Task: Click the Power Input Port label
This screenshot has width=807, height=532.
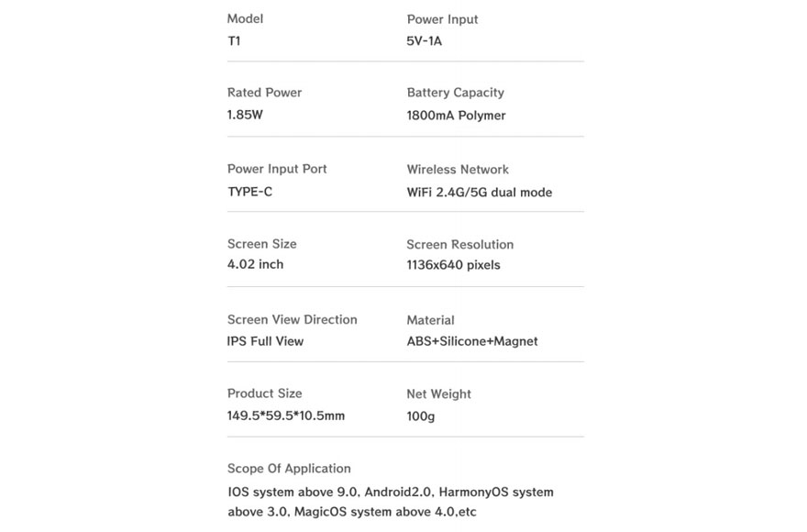Action: (x=277, y=169)
